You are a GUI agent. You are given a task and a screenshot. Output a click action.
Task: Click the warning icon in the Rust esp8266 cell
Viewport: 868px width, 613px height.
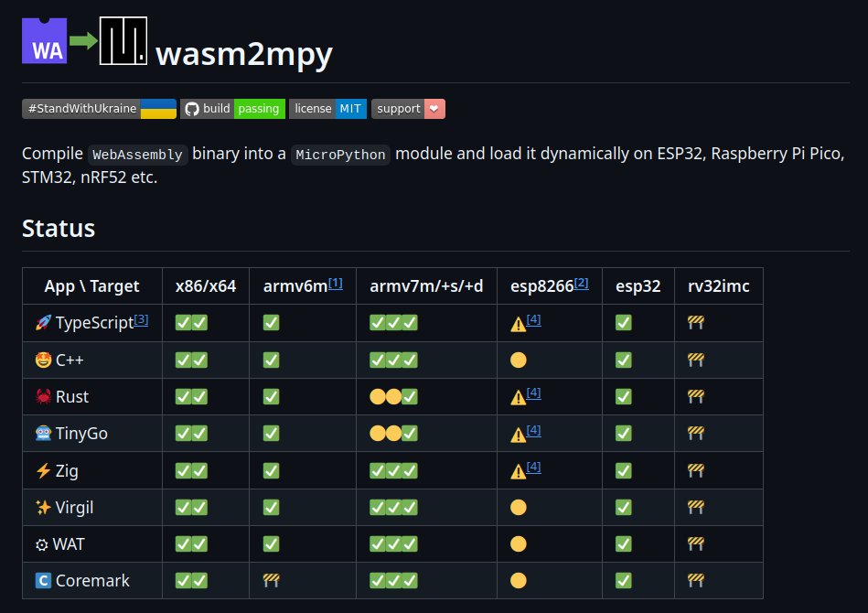tap(518, 398)
